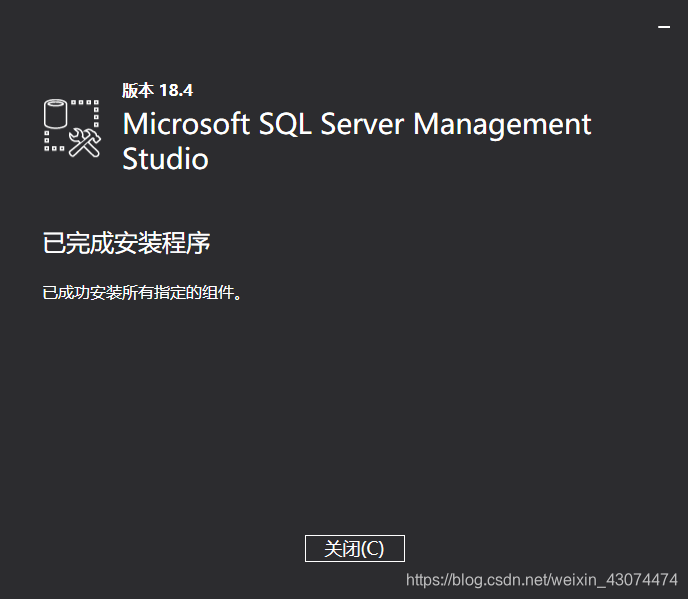The height and width of the screenshot is (599, 688).
Task: Select the 版本 18.4 version text
Action: click(158, 90)
